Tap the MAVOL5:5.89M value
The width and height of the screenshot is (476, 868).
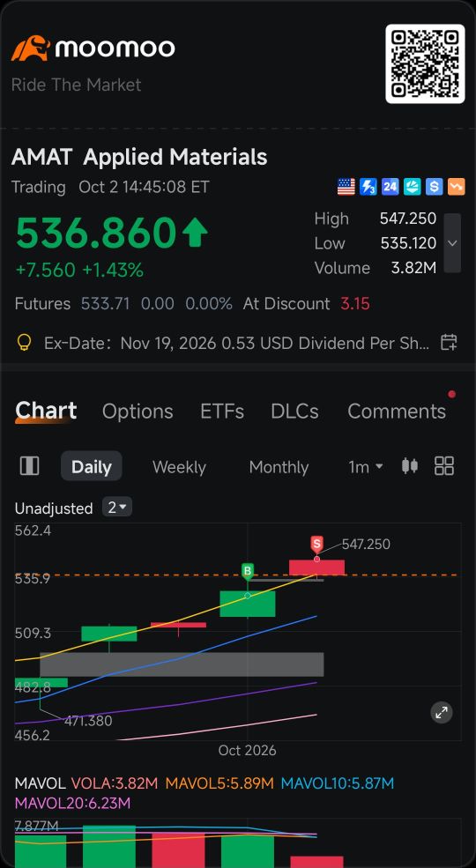pos(219,783)
